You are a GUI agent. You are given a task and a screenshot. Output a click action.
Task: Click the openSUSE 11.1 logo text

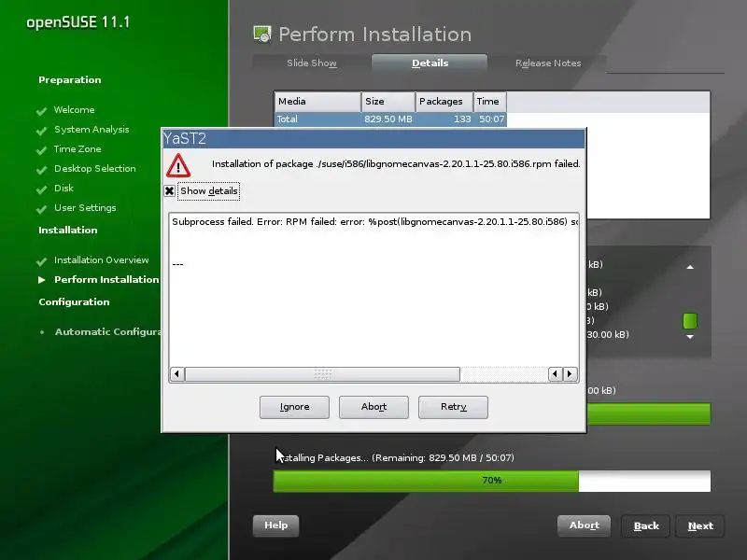pyautogui.click(x=78, y=22)
